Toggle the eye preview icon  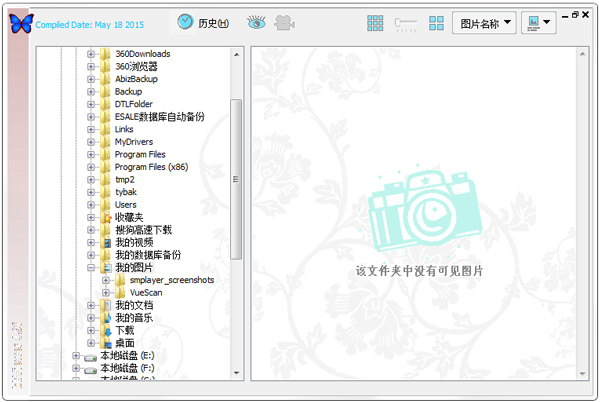tap(257, 22)
